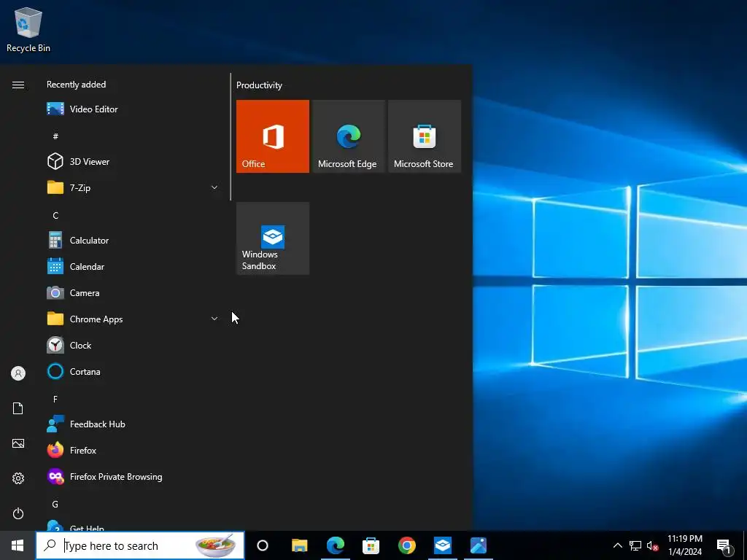Open the Microsoft Store tile
Screen dimensions: 747x560
click(x=425, y=136)
